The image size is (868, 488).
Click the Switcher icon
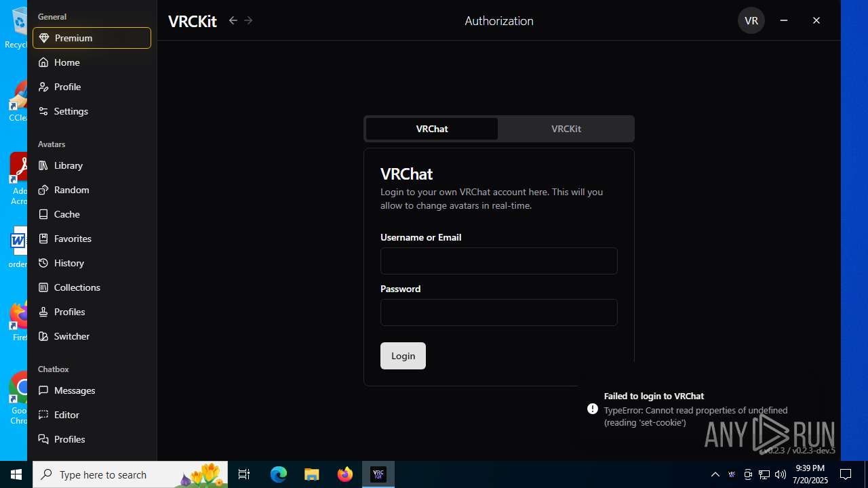tap(43, 336)
